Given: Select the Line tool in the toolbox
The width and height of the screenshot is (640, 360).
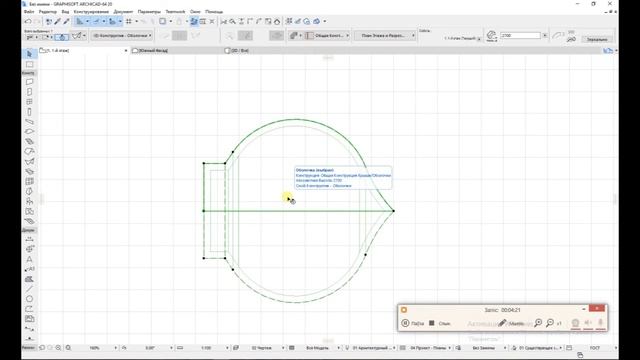Looking at the screenshot, I should click(29, 289).
